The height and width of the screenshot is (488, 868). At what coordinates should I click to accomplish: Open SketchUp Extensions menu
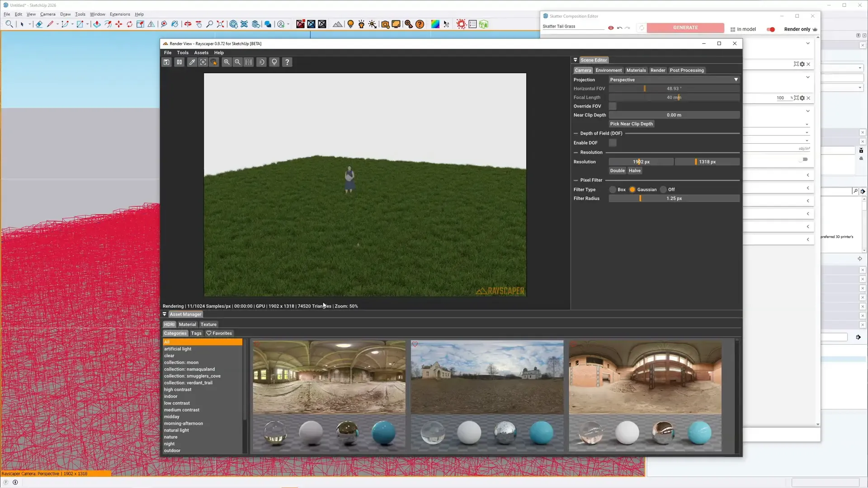(120, 14)
